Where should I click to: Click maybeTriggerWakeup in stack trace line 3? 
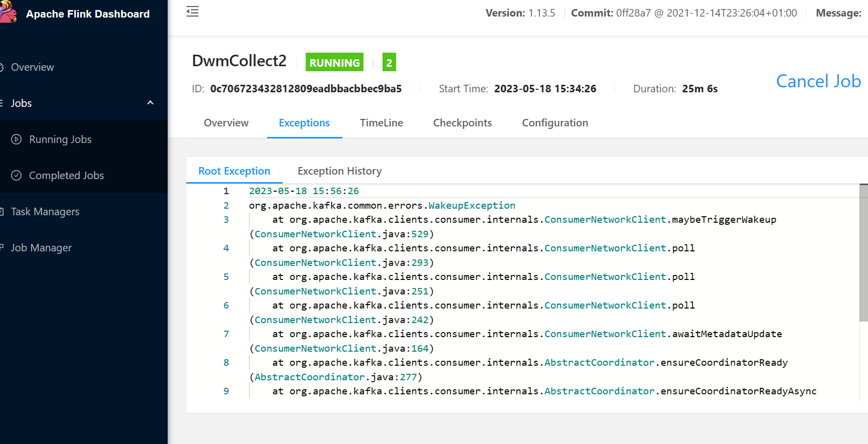pos(724,220)
